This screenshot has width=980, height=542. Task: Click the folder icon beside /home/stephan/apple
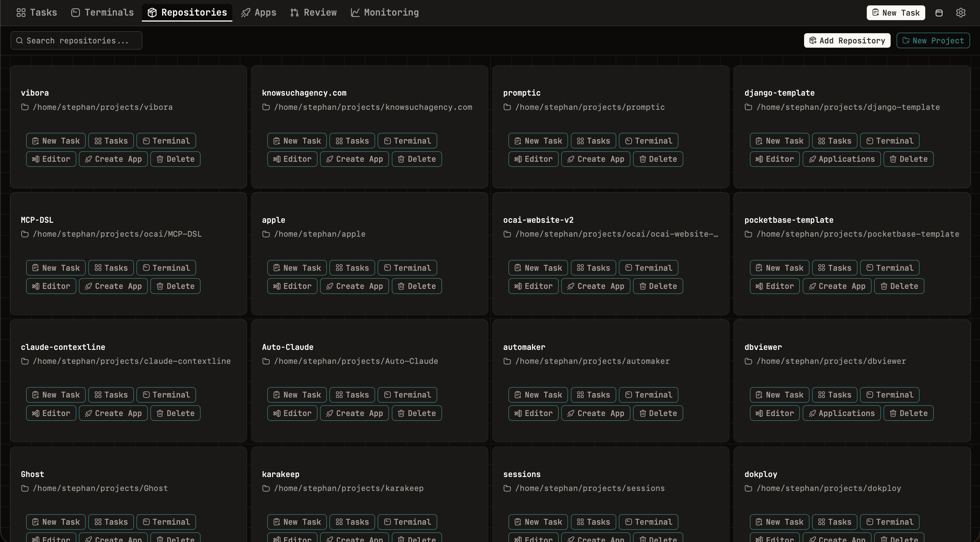[x=266, y=234]
